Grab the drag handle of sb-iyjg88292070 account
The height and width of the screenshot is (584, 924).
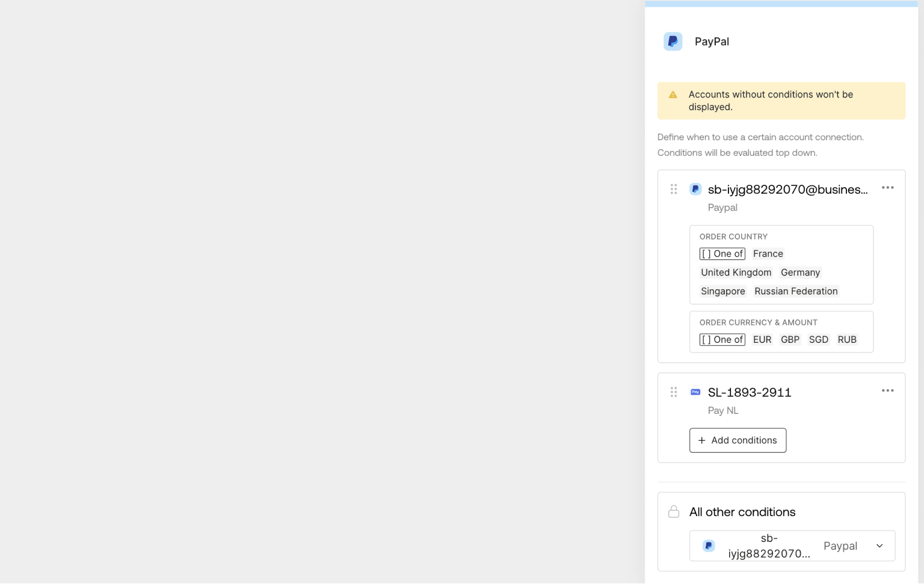tap(674, 189)
